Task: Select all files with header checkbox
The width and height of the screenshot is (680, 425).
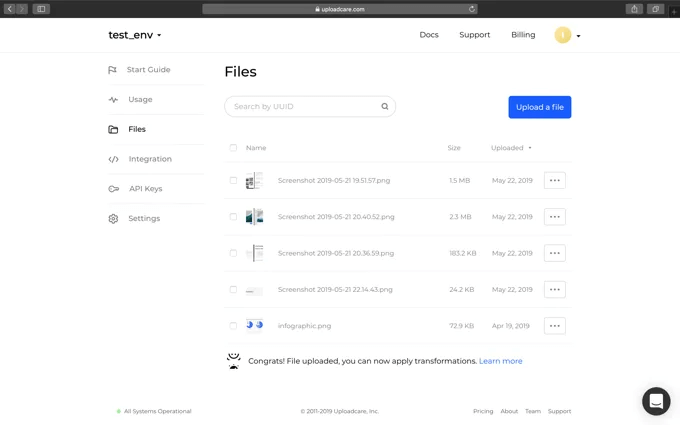Action: 233,148
